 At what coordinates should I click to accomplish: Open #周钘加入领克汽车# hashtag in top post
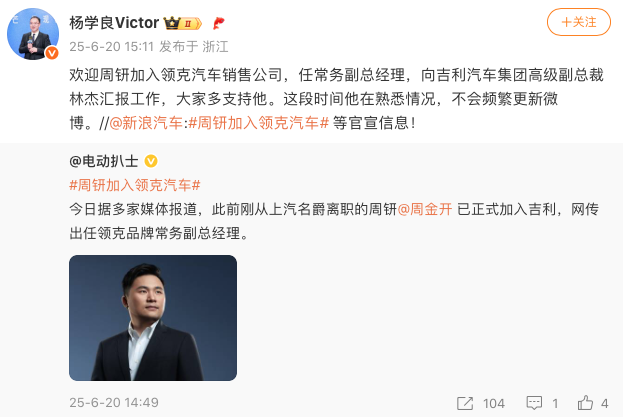[259, 123]
